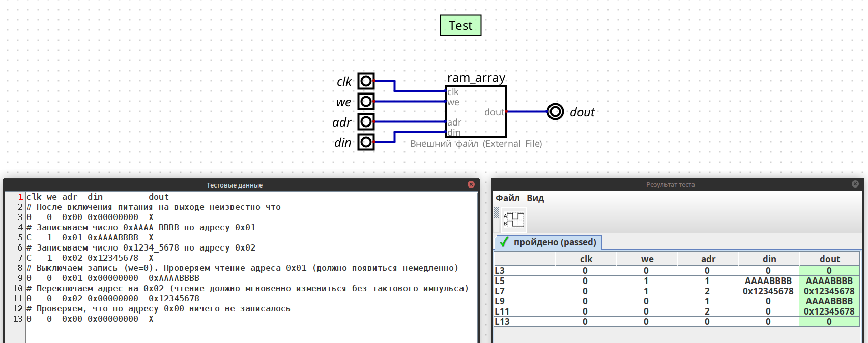The image size is (868, 343).
Task: Click the clk column header
Action: click(x=586, y=259)
